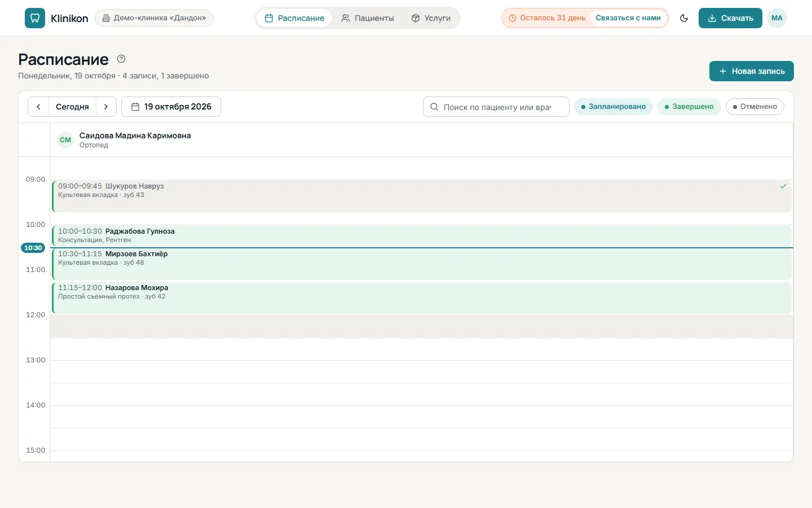Screen dimensions: 812x508
Task: Click the Ортопед specialty label
Action: [x=94, y=145]
